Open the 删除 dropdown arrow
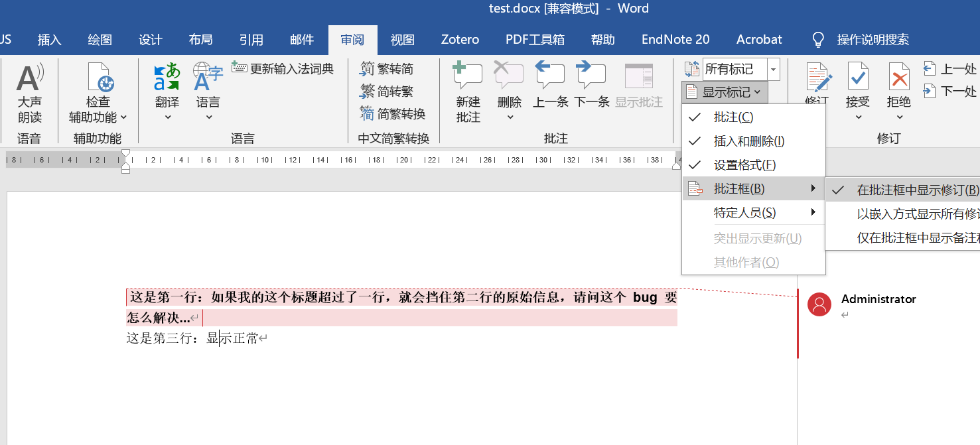Image resolution: width=980 pixels, height=445 pixels. (x=510, y=117)
